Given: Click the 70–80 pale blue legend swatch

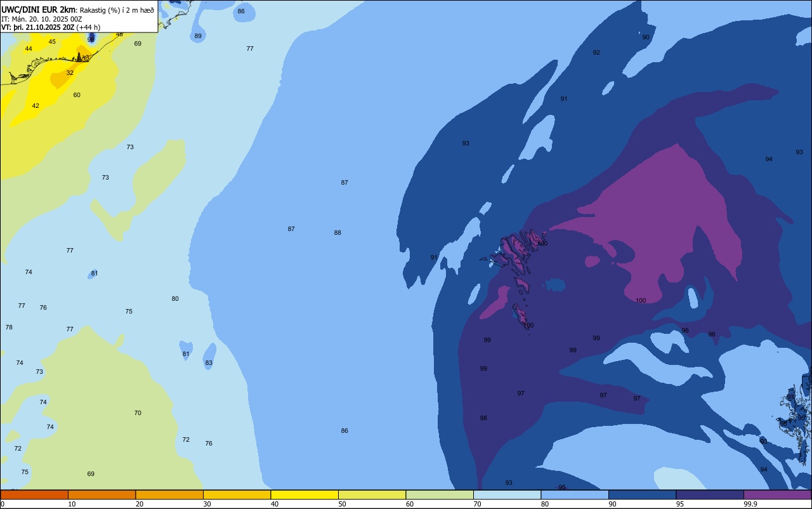Looking at the screenshot, I should [507, 494].
